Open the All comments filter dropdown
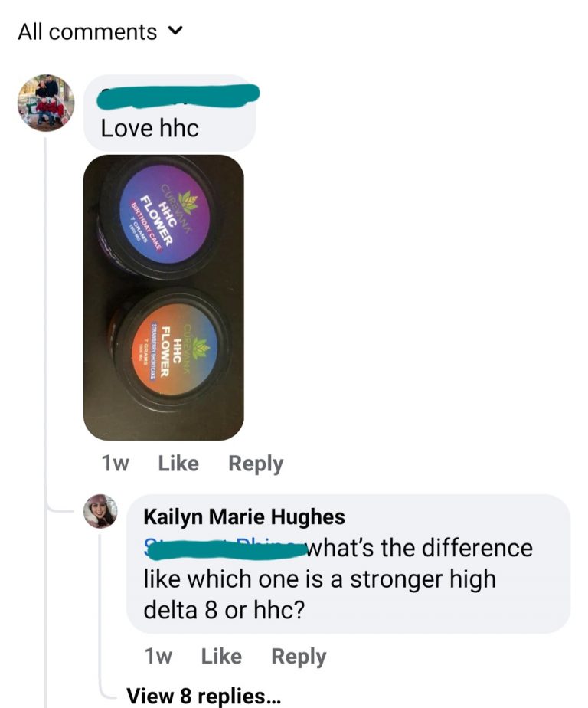 (100, 32)
